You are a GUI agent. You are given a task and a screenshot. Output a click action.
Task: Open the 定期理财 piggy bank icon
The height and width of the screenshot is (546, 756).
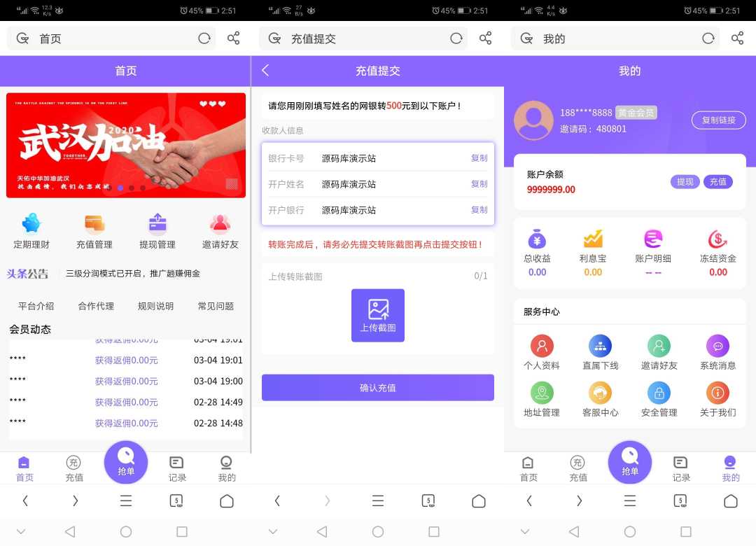(x=31, y=223)
